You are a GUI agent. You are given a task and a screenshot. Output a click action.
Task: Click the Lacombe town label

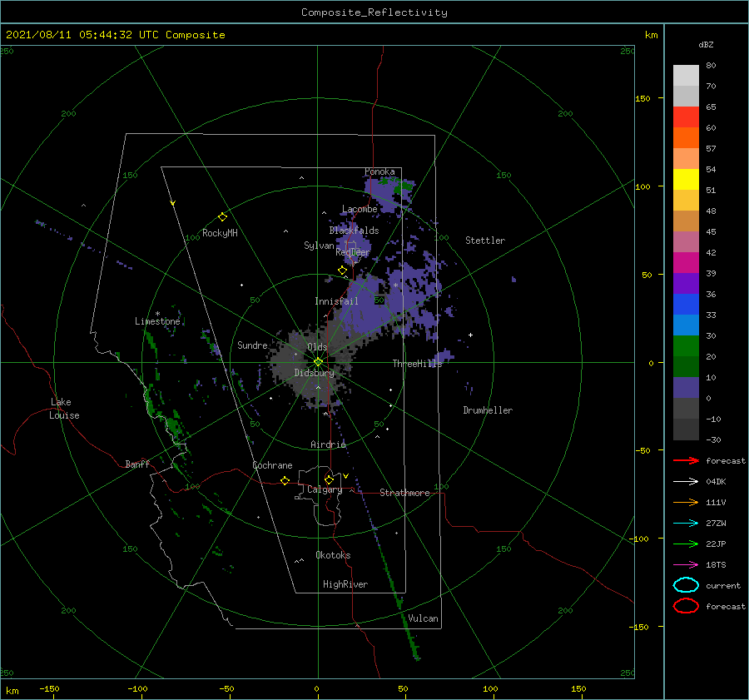(360, 209)
